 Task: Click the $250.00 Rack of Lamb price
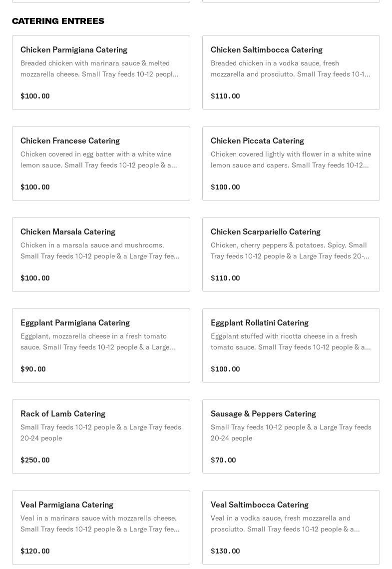[x=35, y=460]
